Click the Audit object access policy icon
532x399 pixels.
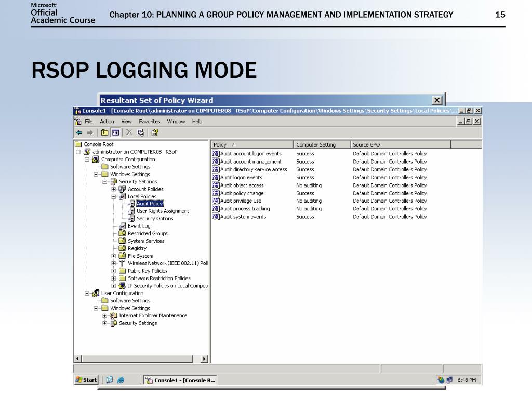[216, 185]
